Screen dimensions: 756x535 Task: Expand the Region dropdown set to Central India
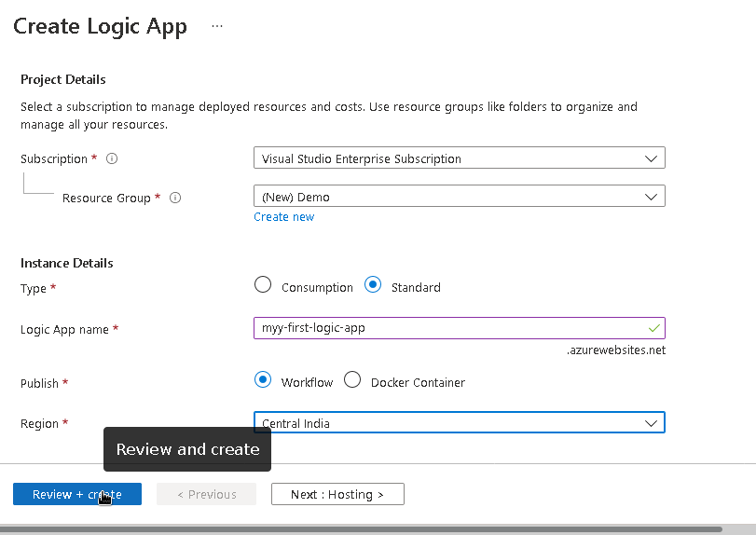(x=459, y=423)
